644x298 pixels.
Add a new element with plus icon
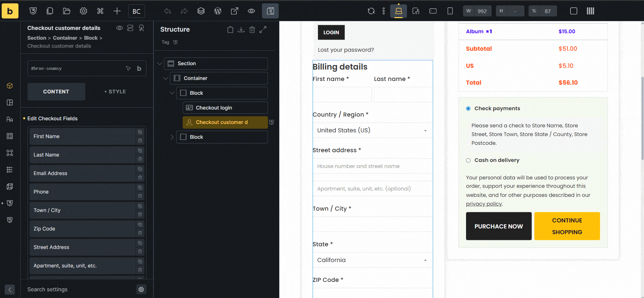coord(117,11)
